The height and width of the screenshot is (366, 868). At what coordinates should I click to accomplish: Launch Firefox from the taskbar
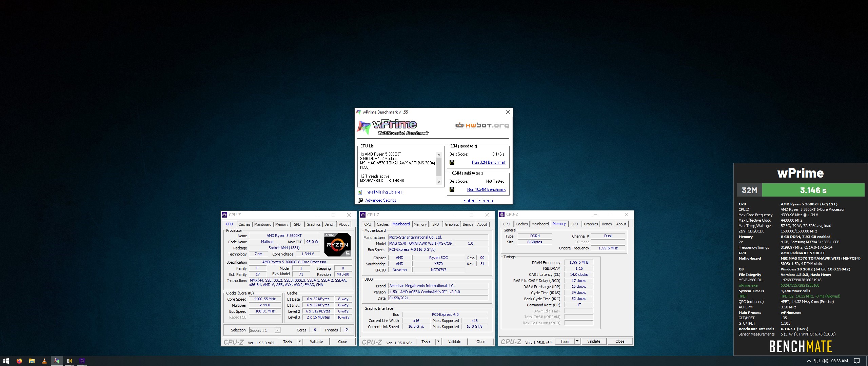19,361
